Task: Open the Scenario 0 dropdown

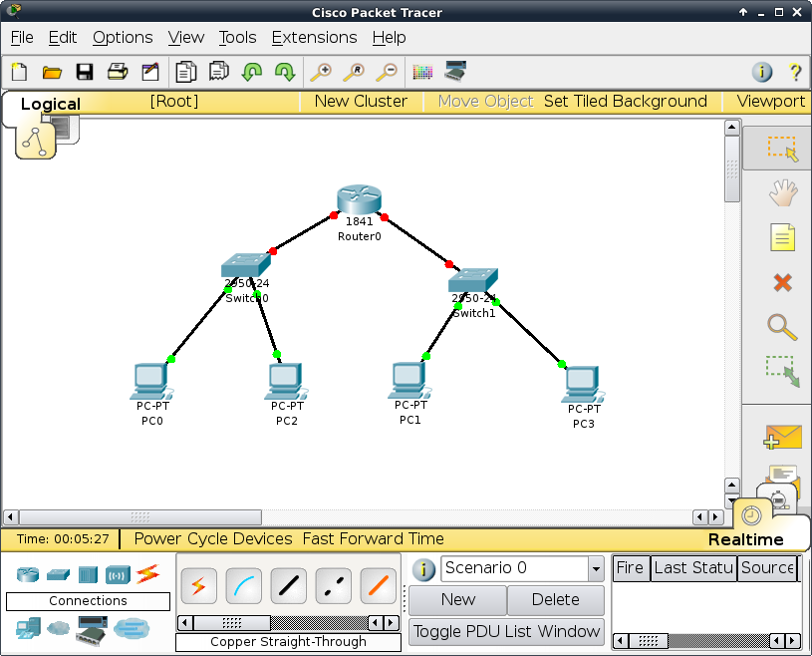Action: pyautogui.click(x=596, y=569)
